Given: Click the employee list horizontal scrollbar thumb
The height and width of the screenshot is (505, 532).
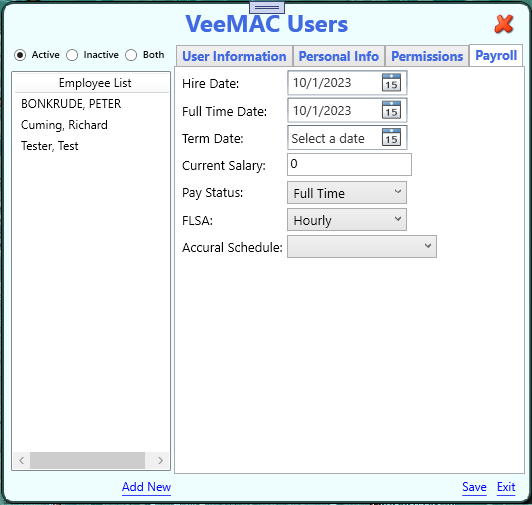Looking at the screenshot, I should point(87,461).
